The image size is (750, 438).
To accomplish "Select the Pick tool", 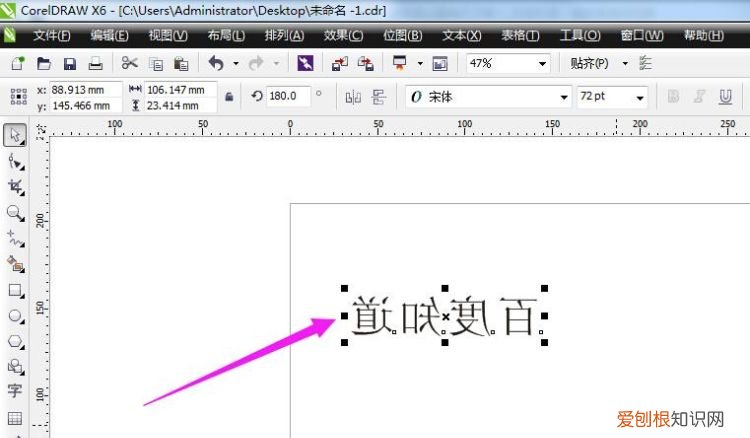I will coord(15,135).
